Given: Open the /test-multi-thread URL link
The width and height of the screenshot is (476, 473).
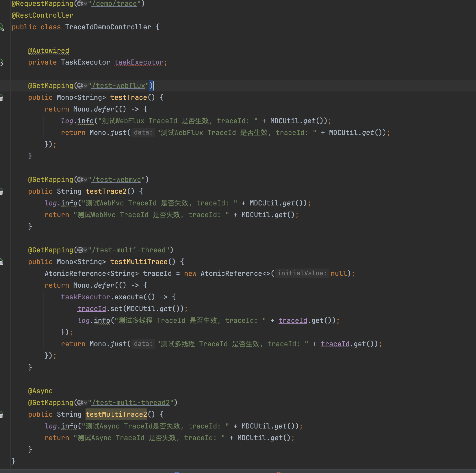Looking at the screenshot, I should (129, 250).
